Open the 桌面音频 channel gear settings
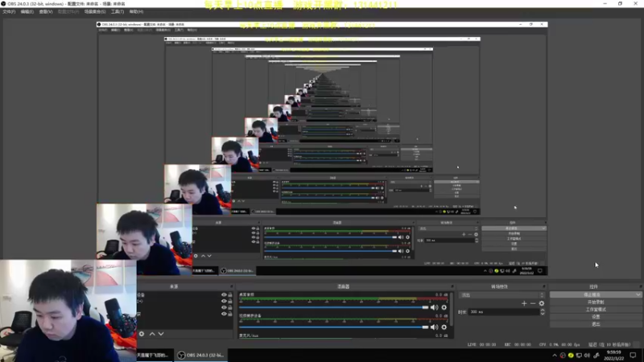The width and height of the screenshot is (644, 362). (444, 307)
